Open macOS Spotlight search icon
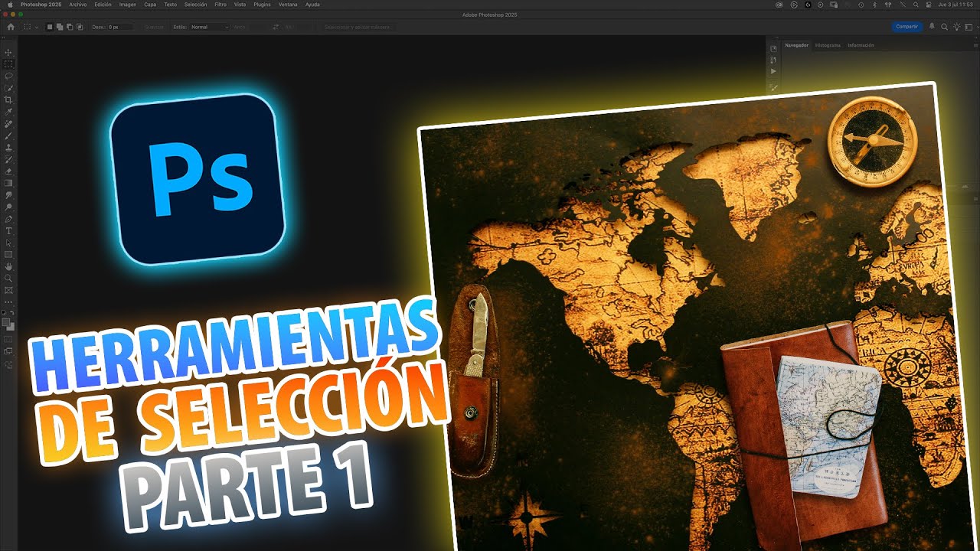The height and width of the screenshot is (551, 980). pos(917,5)
